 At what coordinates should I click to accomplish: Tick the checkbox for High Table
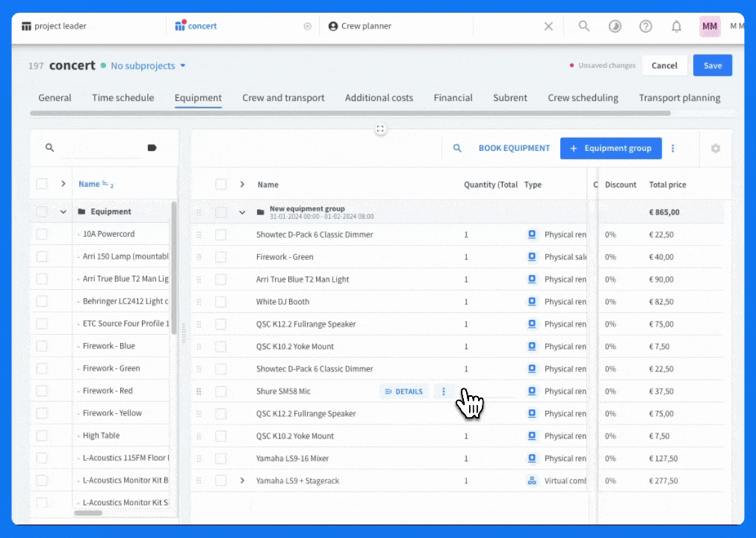point(42,436)
